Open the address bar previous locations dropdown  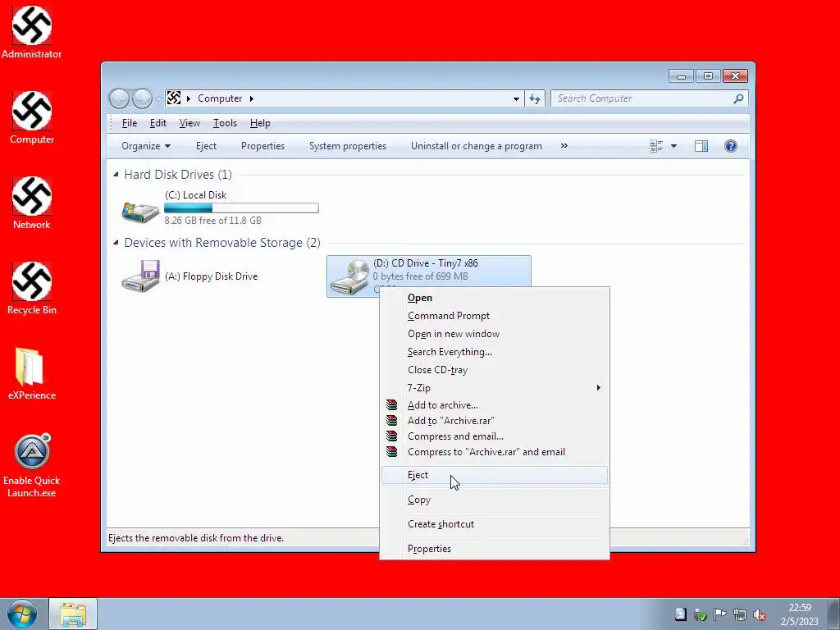pos(516,98)
